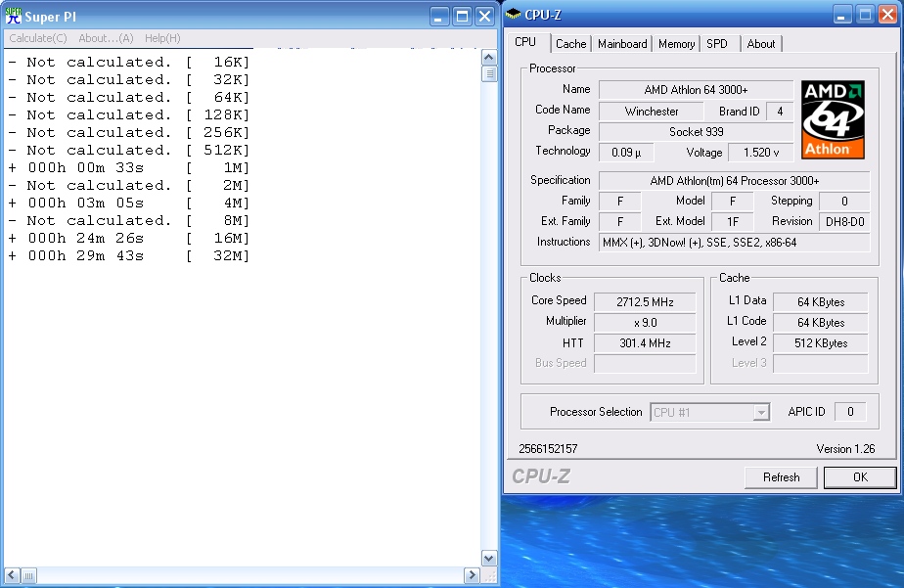904x588 pixels.
Task: Click the Super PI vertical scrollbar up arrow
Action: [489, 57]
